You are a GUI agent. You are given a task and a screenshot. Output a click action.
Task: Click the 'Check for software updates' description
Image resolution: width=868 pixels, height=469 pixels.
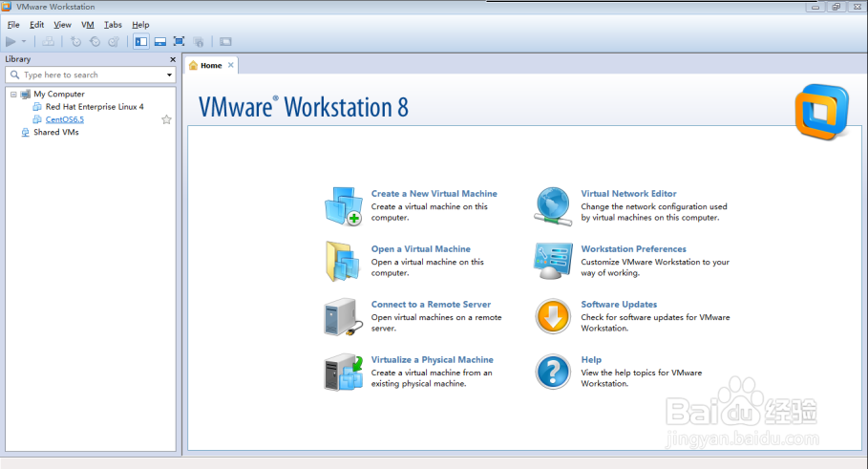655,323
